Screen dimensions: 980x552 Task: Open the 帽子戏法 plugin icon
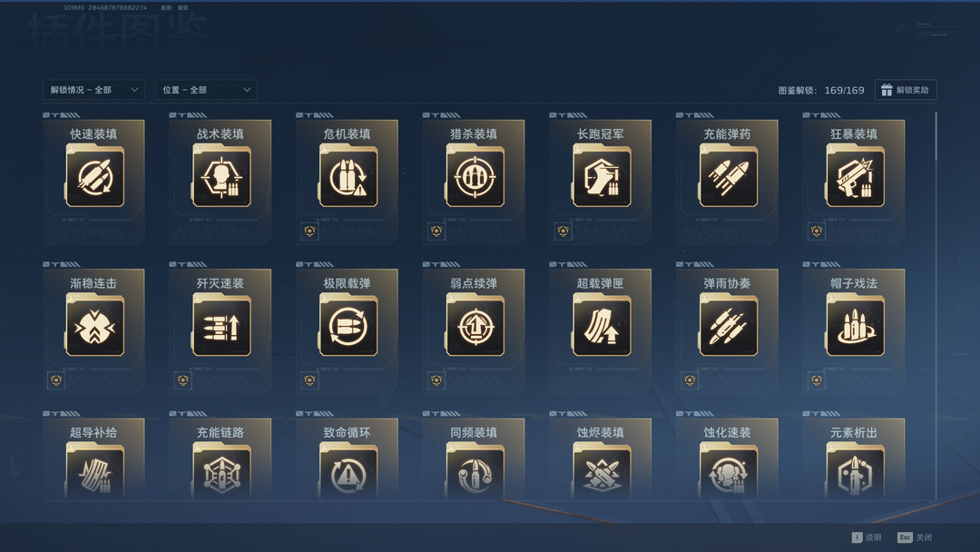coord(856,326)
